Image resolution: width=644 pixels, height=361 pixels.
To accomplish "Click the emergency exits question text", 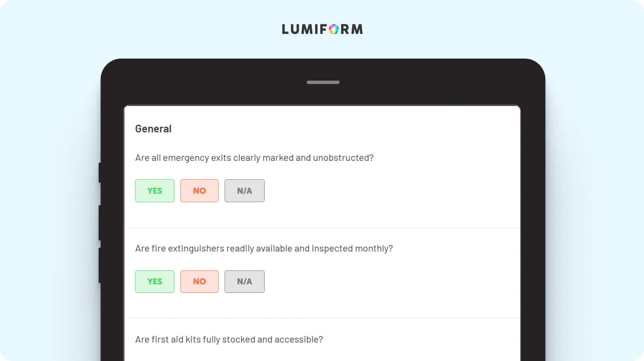I will 254,158.
